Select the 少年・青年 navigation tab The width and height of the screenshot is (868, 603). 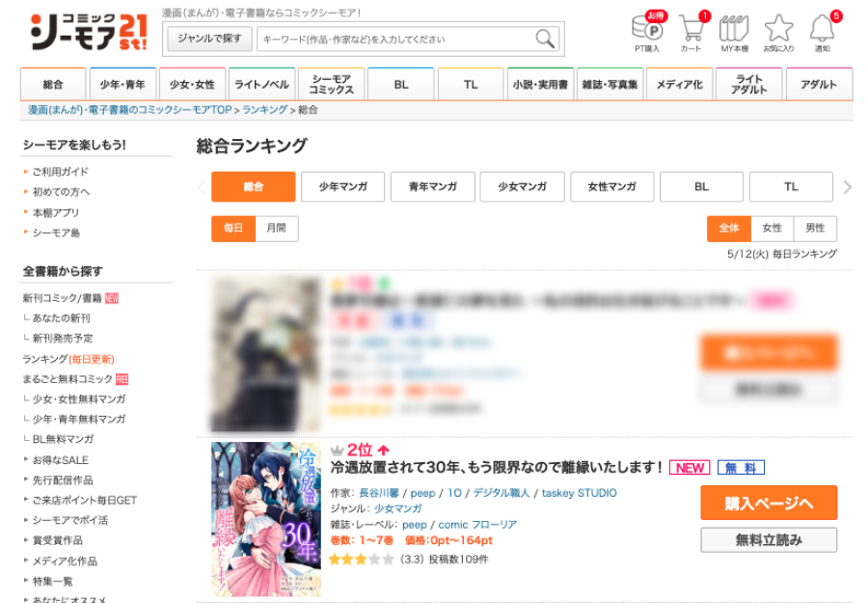tap(122, 84)
